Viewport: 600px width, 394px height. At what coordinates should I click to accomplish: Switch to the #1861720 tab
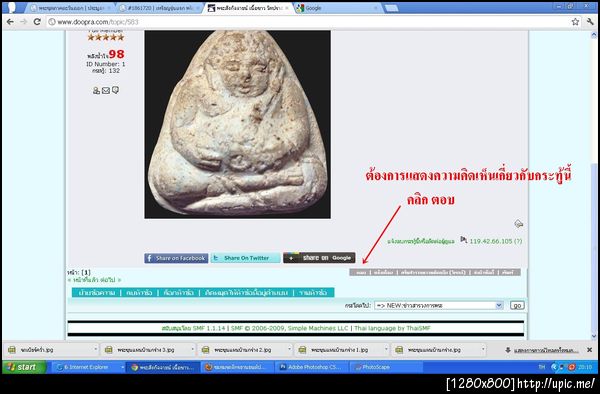pos(159,8)
